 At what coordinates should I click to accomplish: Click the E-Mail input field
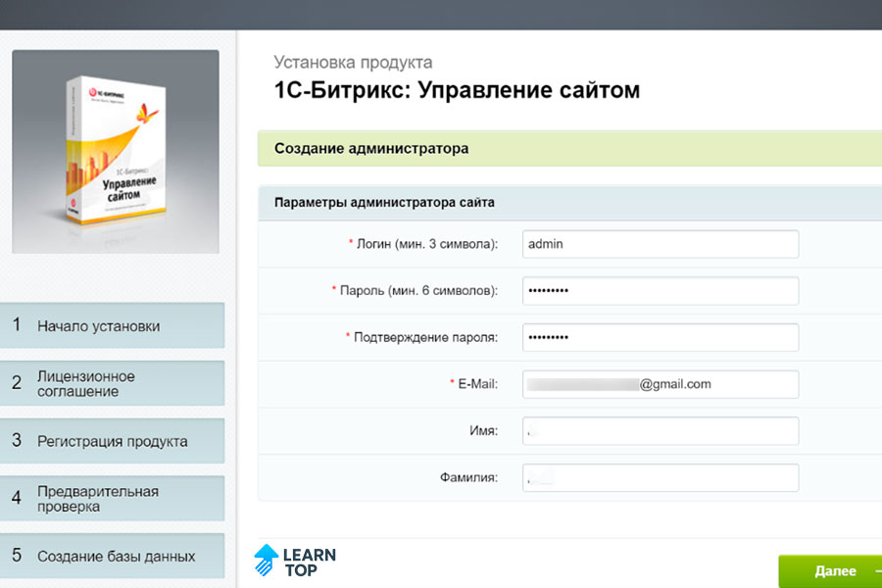pos(661,384)
